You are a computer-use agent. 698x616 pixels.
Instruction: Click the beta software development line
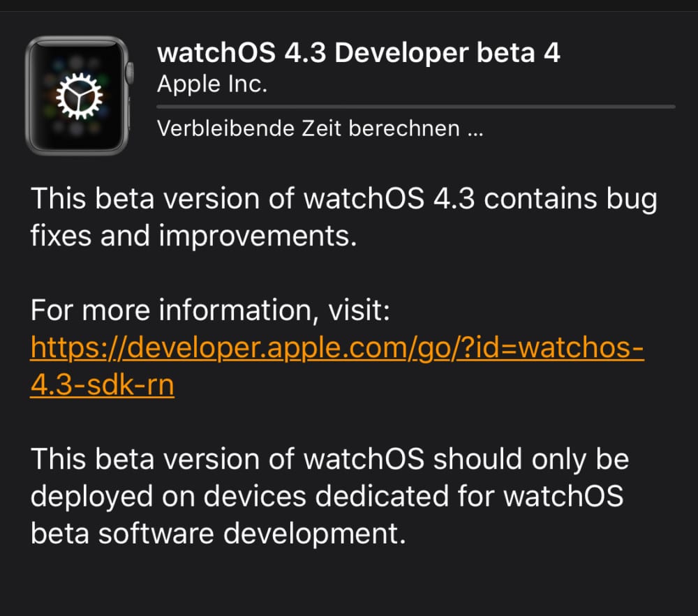point(218,534)
